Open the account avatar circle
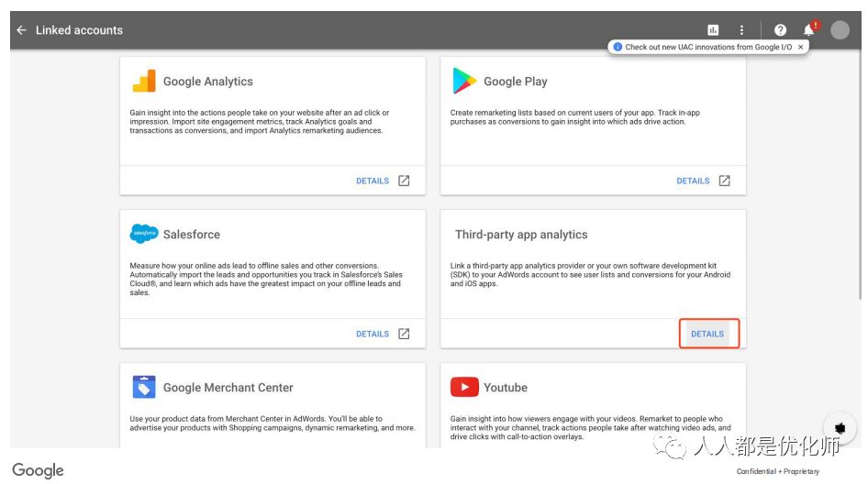This screenshot has height=484, width=868. click(840, 30)
